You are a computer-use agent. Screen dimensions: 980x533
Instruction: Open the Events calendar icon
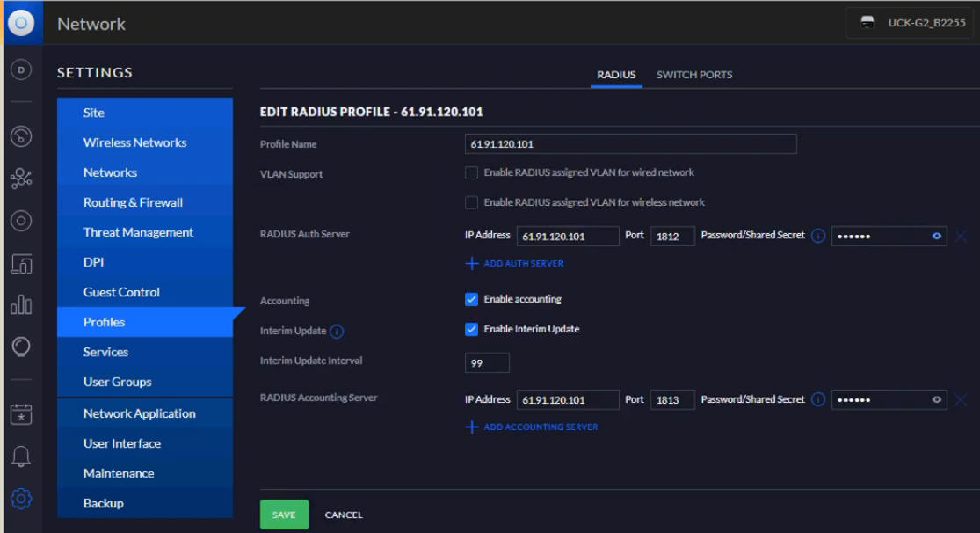point(21,413)
